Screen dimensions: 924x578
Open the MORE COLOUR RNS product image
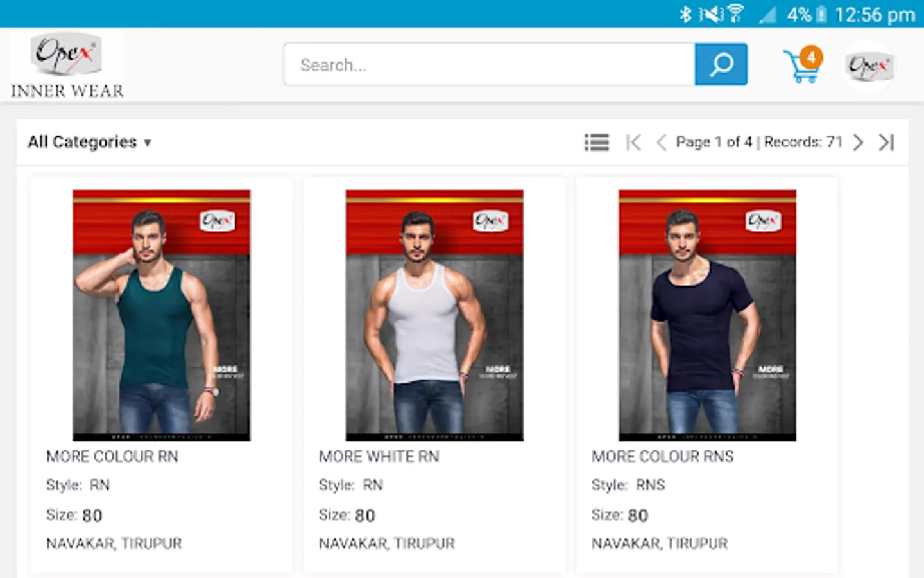[x=707, y=315]
